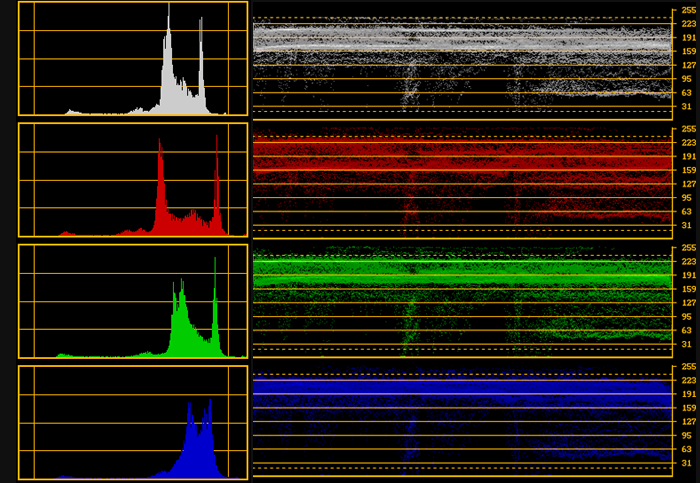Click the 63 label on blue waveform scale

687,449
